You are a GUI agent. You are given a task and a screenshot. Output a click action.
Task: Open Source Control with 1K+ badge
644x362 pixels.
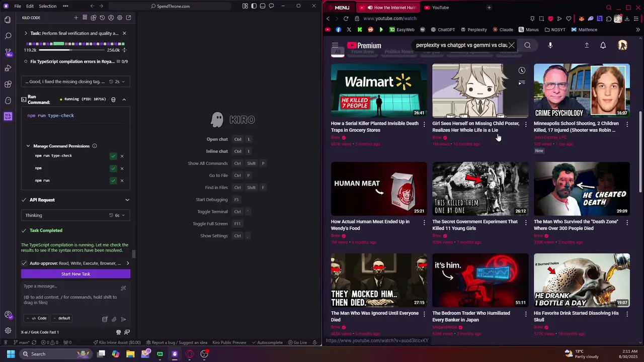[8, 52]
